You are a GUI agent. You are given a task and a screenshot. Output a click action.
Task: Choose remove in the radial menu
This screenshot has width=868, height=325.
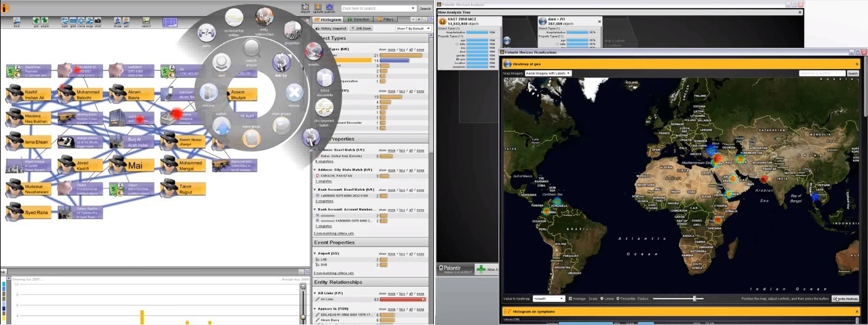coord(295,93)
